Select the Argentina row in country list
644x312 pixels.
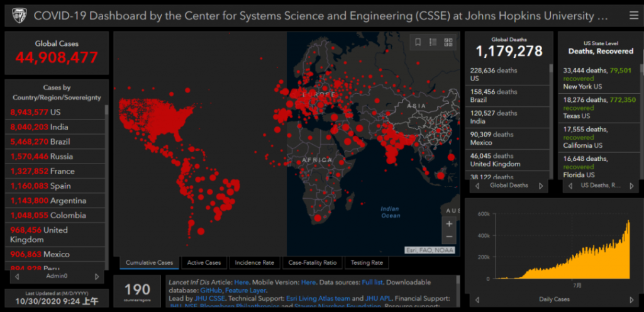(x=55, y=201)
